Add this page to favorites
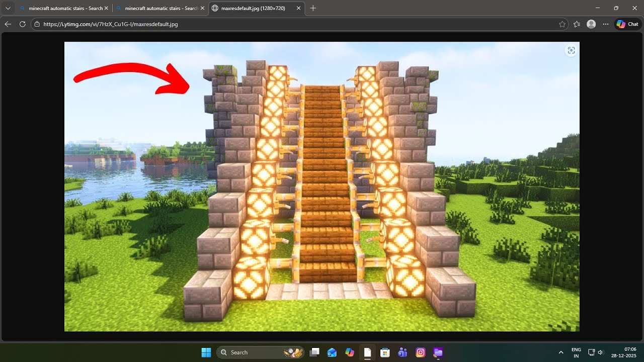 (562, 24)
